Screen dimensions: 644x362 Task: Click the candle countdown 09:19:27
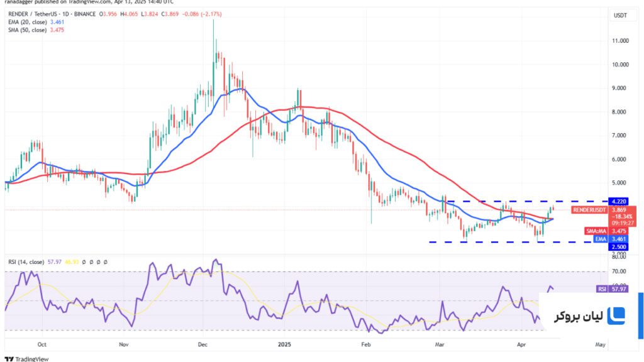(623, 223)
